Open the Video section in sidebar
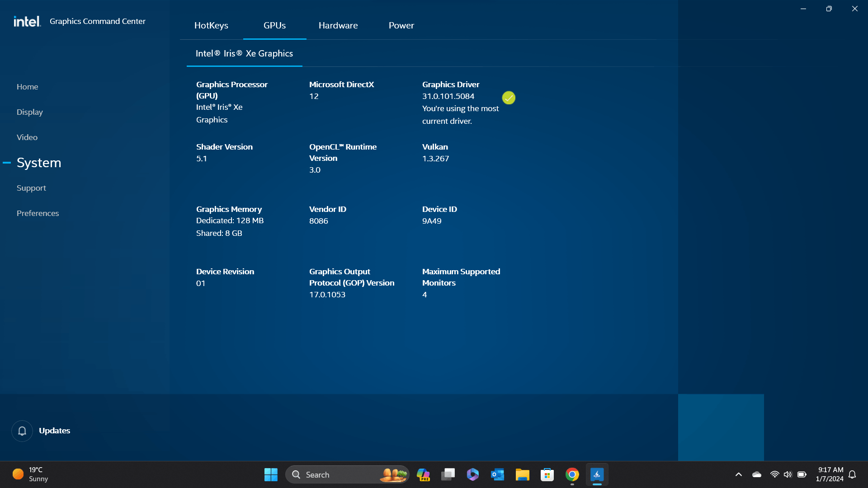Viewport: 868px width, 488px height. [x=27, y=137]
